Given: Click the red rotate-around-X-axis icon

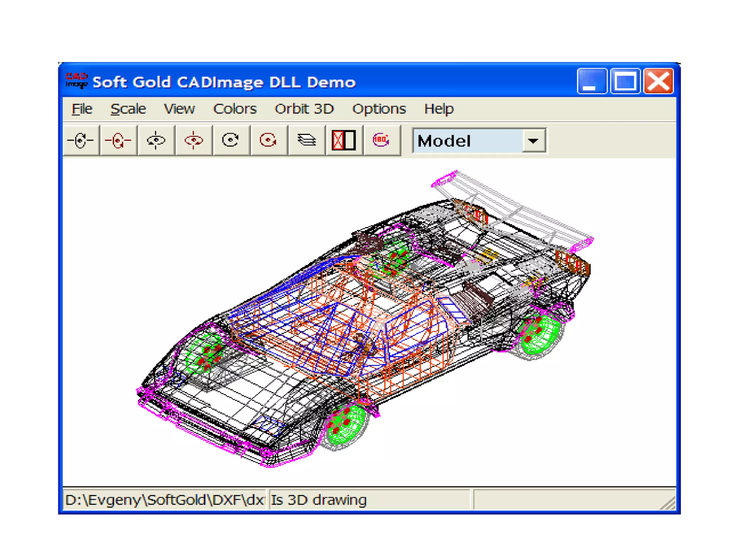Looking at the screenshot, I should click(x=118, y=140).
